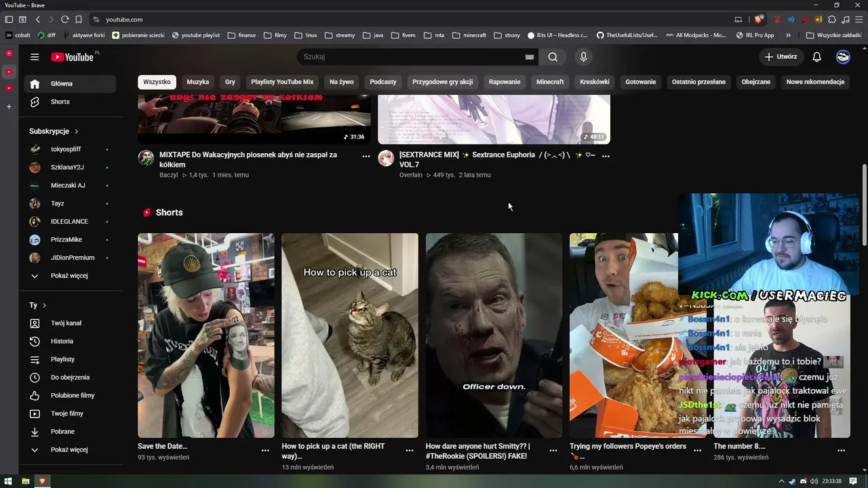Play the 'Save the Date' short thumbnail

[206, 335]
